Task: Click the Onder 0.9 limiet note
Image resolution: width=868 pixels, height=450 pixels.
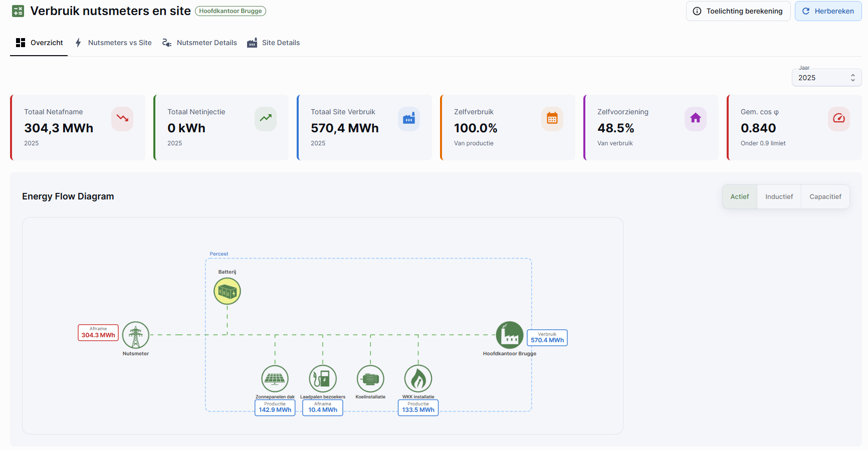Action: pyautogui.click(x=763, y=143)
